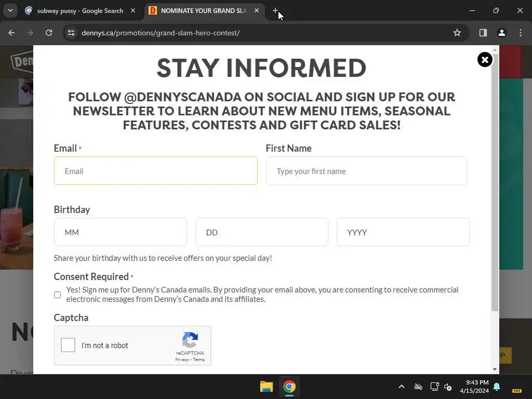Open the clock showing 9:43 PM
Image resolution: width=532 pixels, height=399 pixels.
click(x=474, y=387)
